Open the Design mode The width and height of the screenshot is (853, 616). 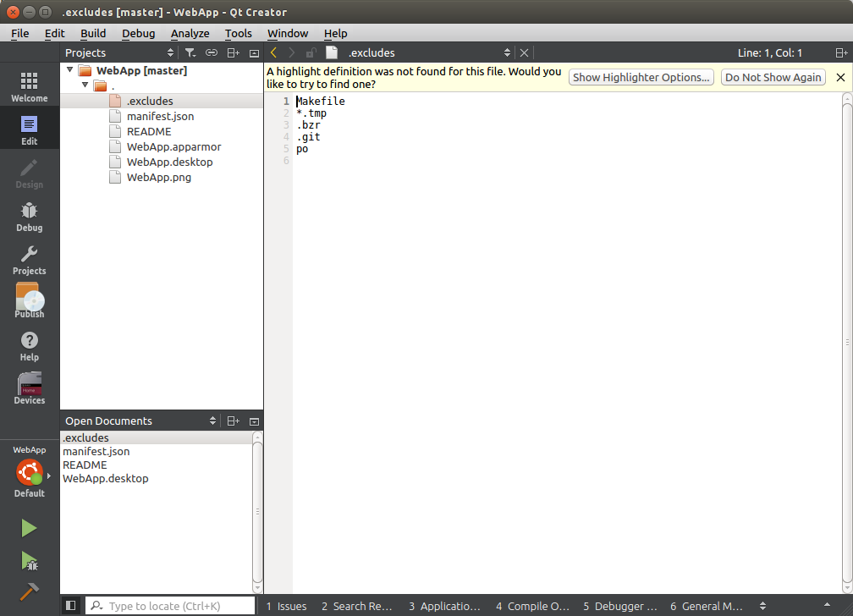point(30,173)
